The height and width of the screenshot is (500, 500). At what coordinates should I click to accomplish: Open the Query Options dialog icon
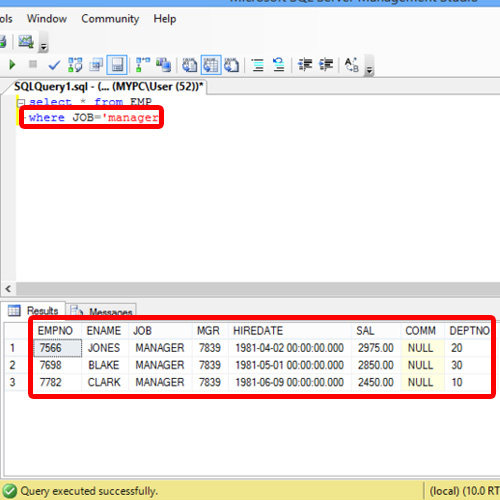[96, 65]
